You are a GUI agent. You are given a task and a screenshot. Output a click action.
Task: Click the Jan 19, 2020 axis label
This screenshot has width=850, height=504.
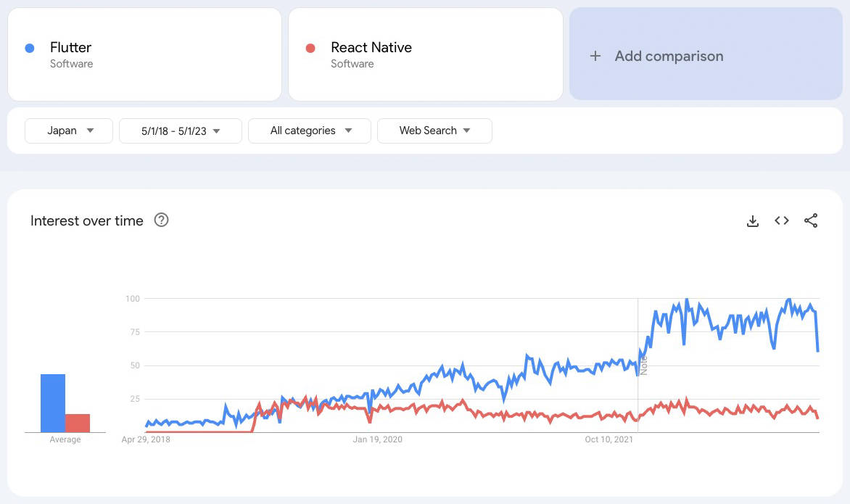[377, 439]
